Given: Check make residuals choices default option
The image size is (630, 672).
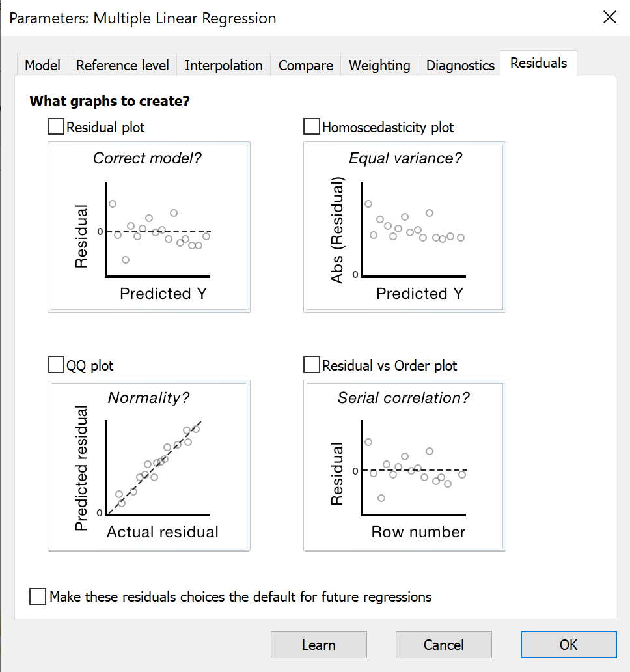Looking at the screenshot, I should click(38, 596).
